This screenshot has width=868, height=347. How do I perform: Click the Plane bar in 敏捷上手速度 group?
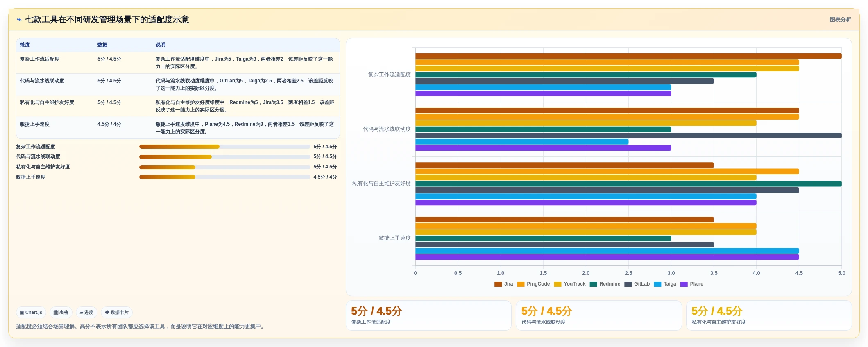607,257
